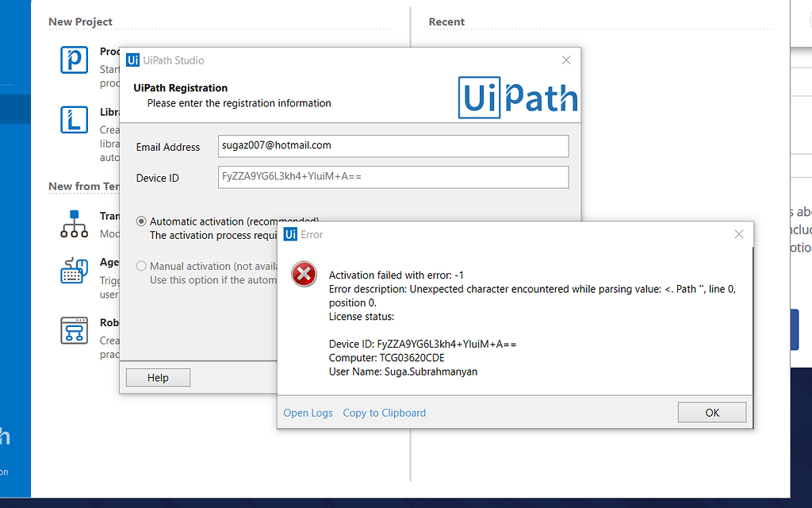Click the Email Address input field
Image resolution: width=812 pixels, height=508 pixels.
393,146
